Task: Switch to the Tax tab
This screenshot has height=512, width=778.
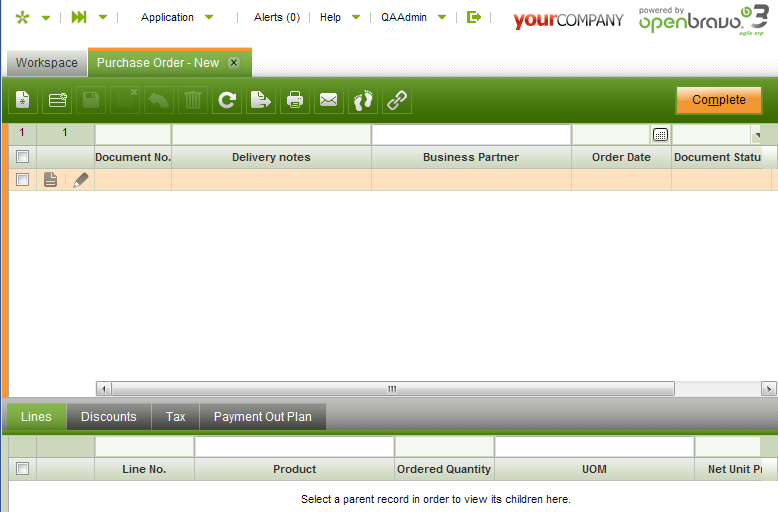Action: [176, 417]
